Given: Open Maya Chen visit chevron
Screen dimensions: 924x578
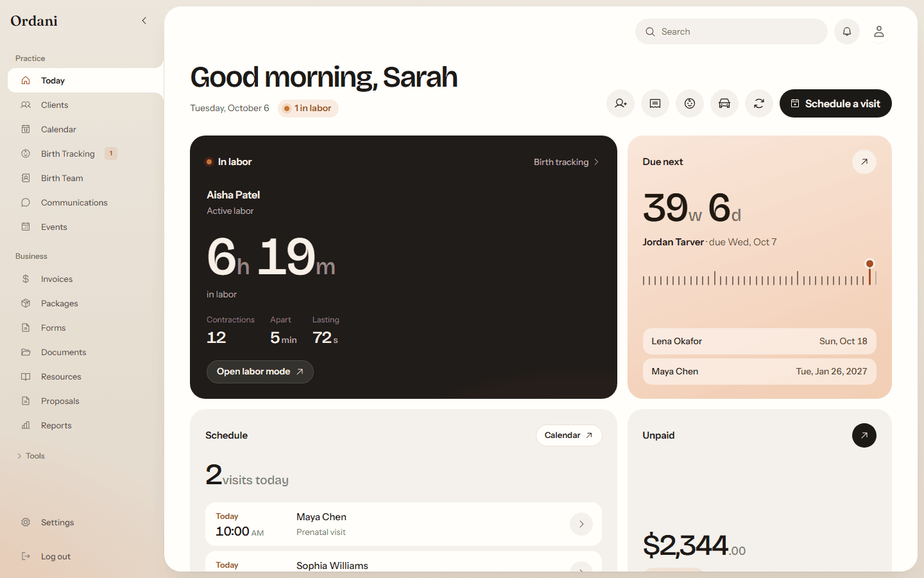Looking at the screenshot, I should [581, 524].
